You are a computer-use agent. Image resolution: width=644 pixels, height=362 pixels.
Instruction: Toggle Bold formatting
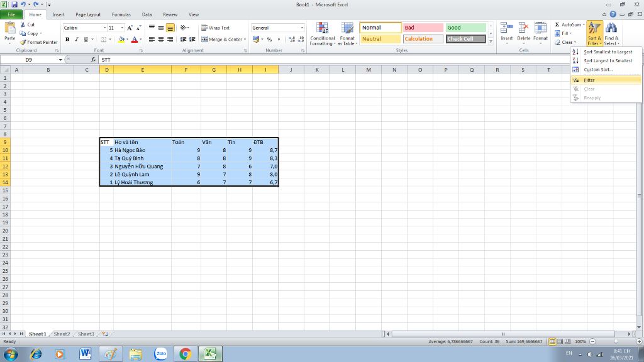[x=67, y=40]
